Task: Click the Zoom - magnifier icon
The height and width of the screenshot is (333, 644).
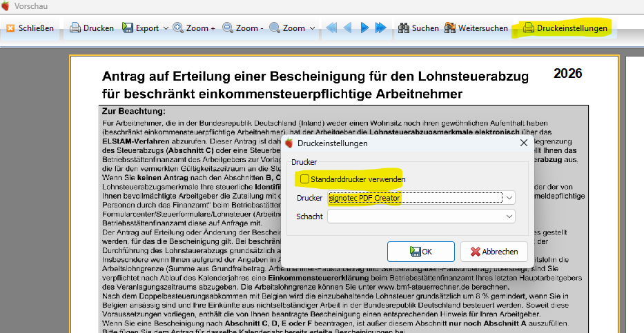Action: (228, 28)
